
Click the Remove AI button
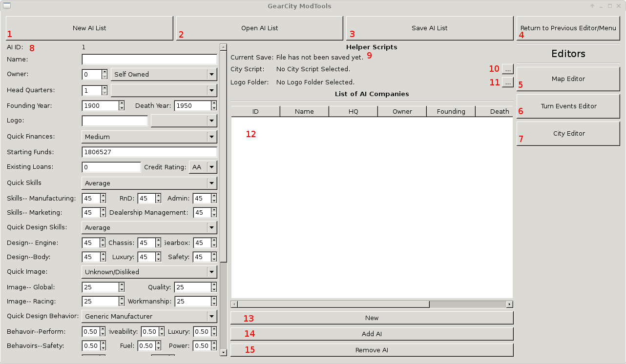pyautogui.click(x=372, y=350)
